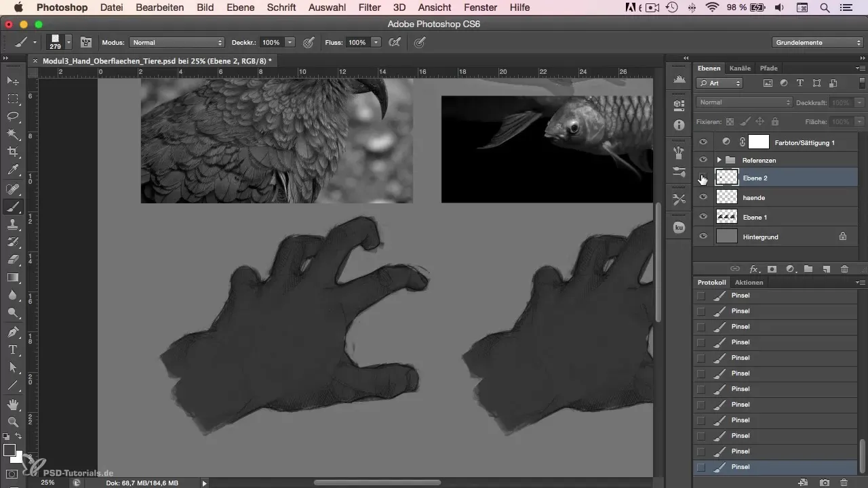Viewport: 868px width, 488px height.
Task: Select the Pen tool
Action: pos(13,332)
